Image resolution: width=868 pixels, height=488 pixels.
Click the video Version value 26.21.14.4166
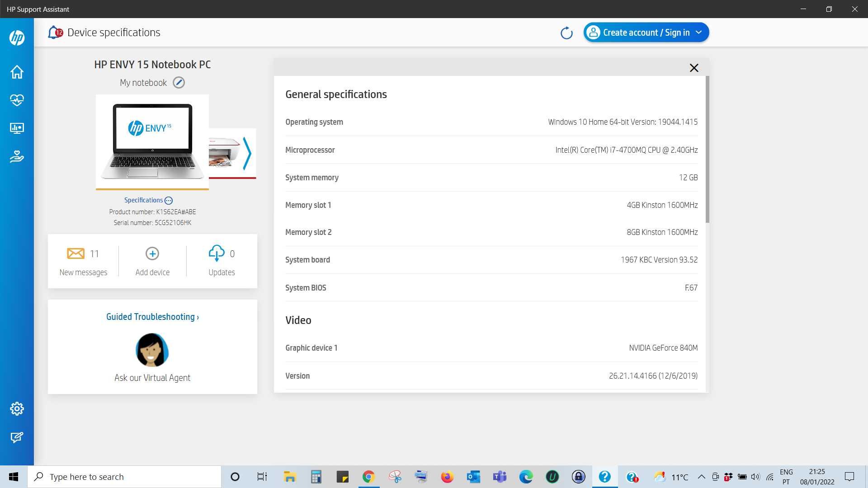(653, 376)
